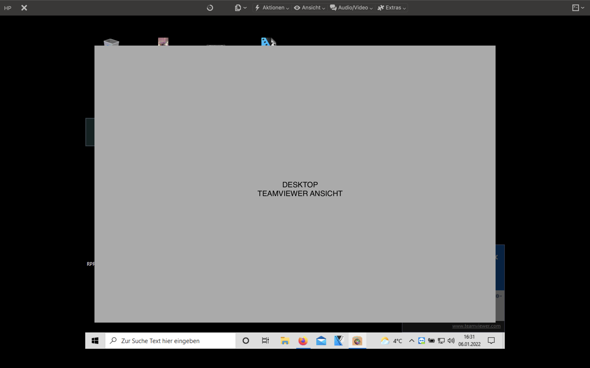Open the window layout button at top right
590x368 pixels.
tap(578, 8)
